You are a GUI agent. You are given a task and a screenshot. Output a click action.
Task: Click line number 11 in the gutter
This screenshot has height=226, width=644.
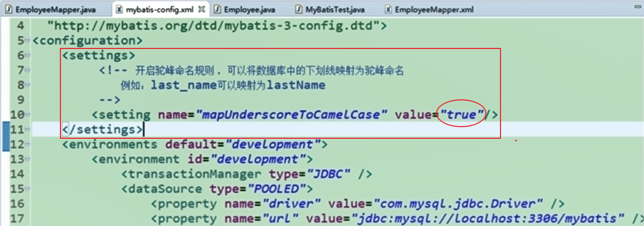(17, 130)
